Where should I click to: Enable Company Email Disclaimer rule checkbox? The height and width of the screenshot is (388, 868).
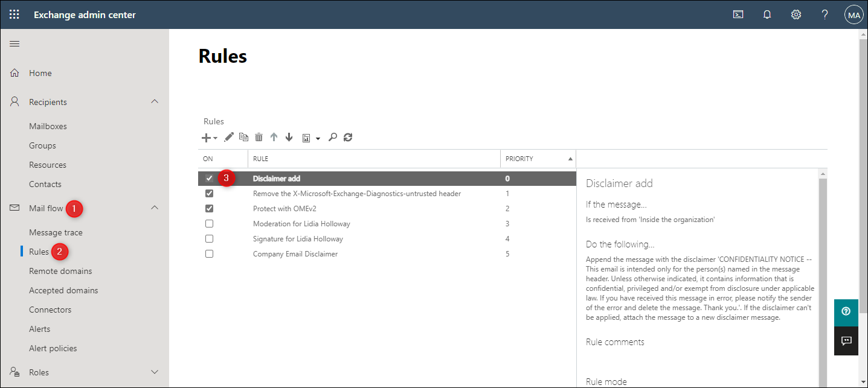(209, 254)
